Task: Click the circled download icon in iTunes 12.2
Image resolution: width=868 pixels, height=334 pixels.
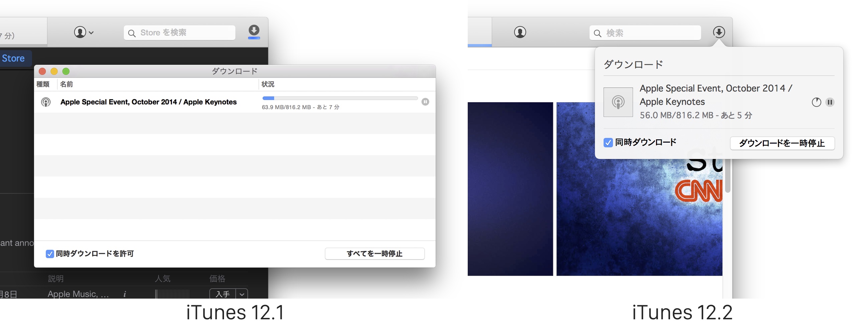Action: point(719,32)
